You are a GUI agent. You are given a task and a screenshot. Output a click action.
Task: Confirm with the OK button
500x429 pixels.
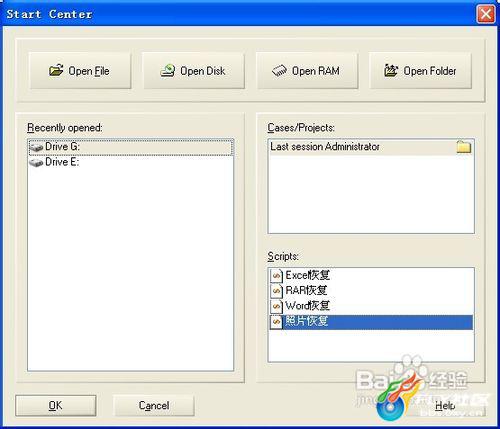click(x=56, y=405)
